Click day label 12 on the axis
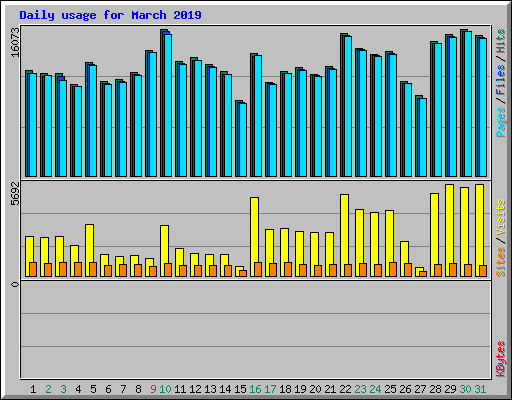Screen dimensions: 512x400 (x=195, y=389)
